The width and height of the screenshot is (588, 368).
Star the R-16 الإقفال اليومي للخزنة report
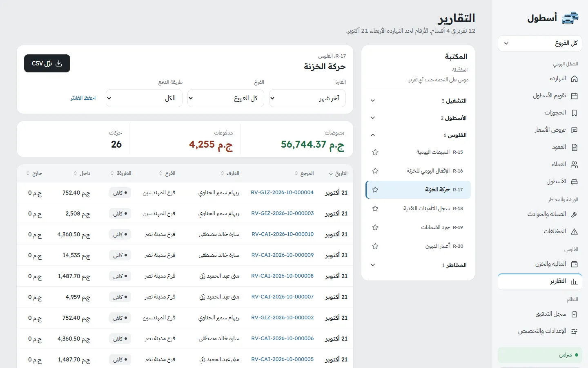coord(375,171)
